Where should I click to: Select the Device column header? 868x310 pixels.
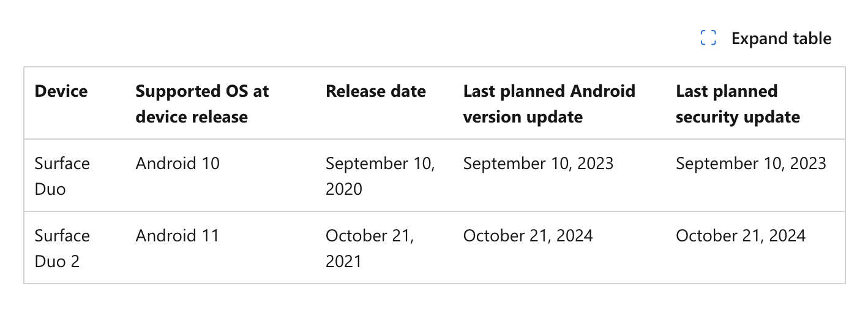tap(61, 91)
